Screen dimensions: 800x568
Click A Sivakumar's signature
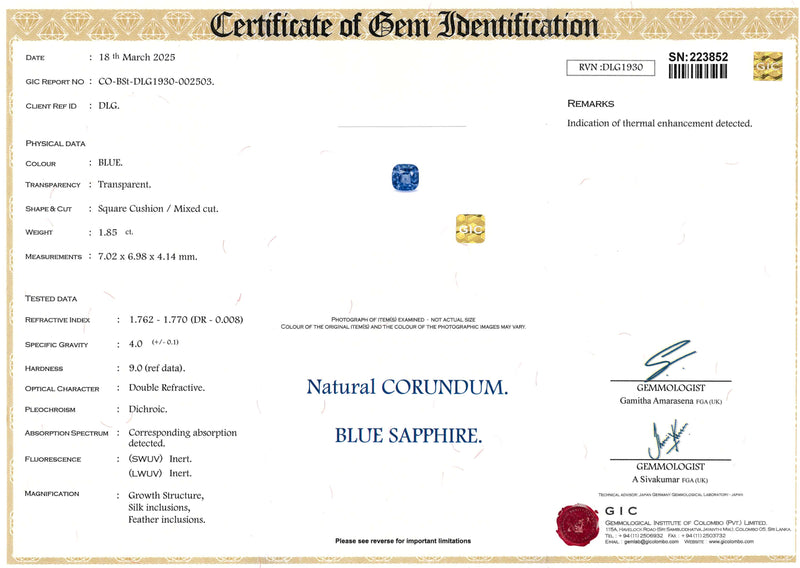click(x=669, y=439)
